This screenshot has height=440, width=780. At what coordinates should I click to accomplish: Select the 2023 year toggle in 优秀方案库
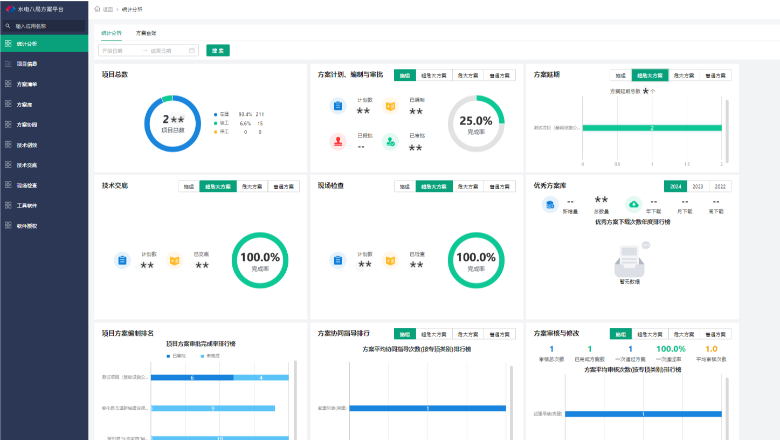click(698, 186)
